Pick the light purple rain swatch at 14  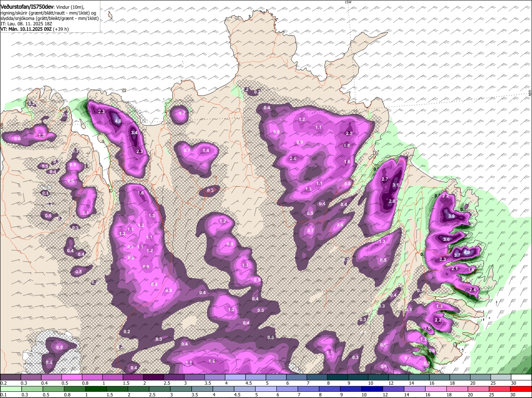point(414,389)
